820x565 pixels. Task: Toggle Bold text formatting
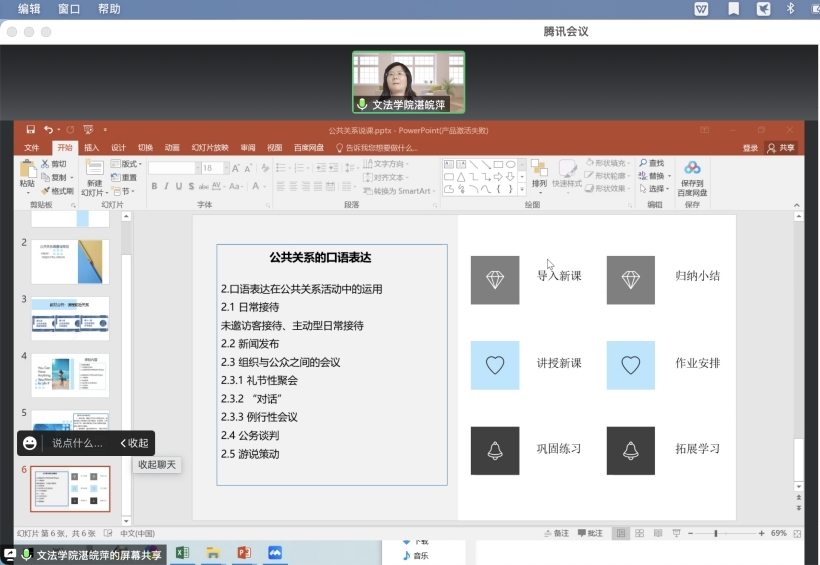click(154, 186)
